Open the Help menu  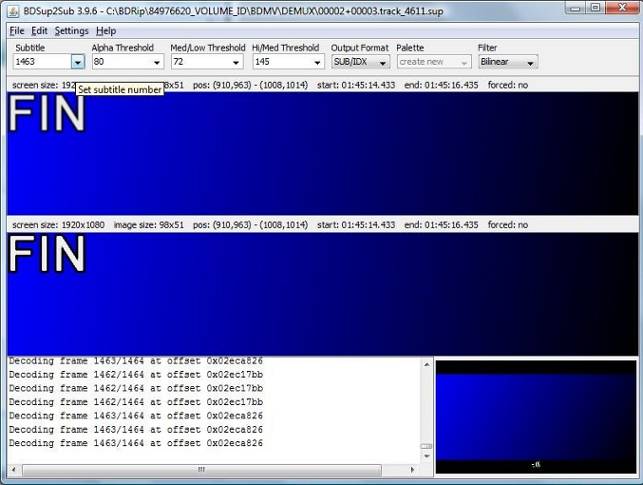[x=106, y=31]
